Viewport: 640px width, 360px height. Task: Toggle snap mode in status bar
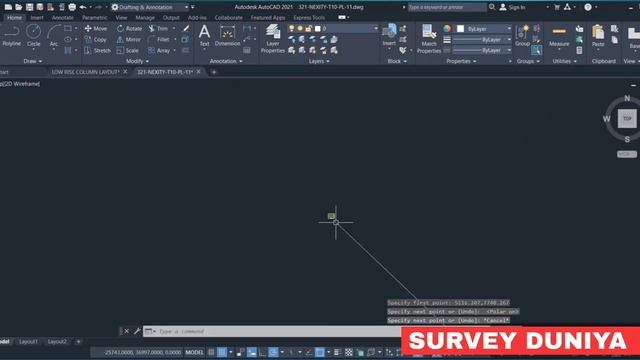222,352
